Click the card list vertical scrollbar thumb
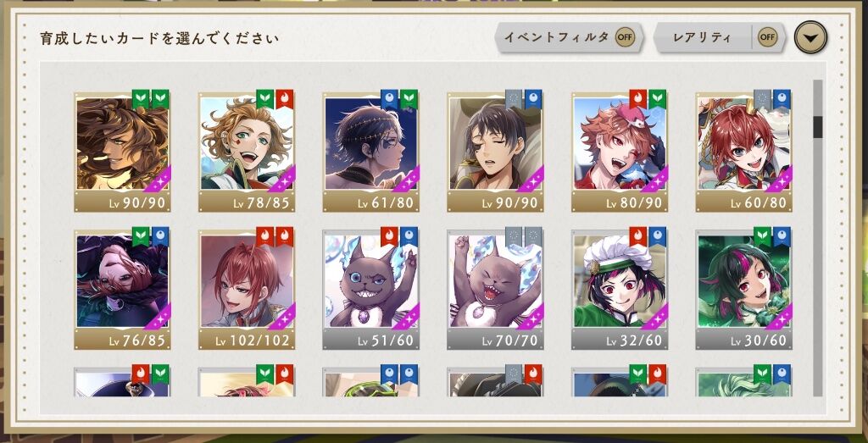Image resolution: width=868 pixels, height=443 pixels. [818, 127]
